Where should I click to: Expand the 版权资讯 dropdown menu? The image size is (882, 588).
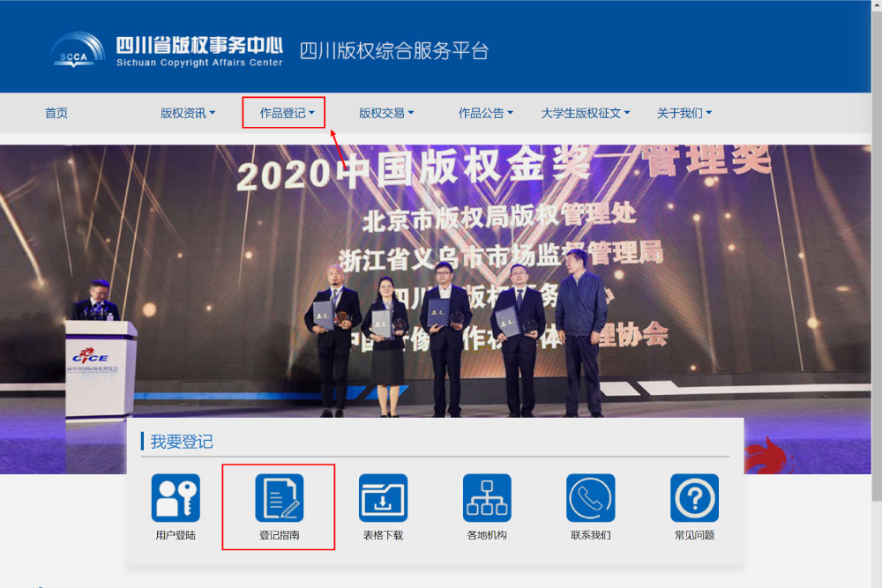[187, 113]
